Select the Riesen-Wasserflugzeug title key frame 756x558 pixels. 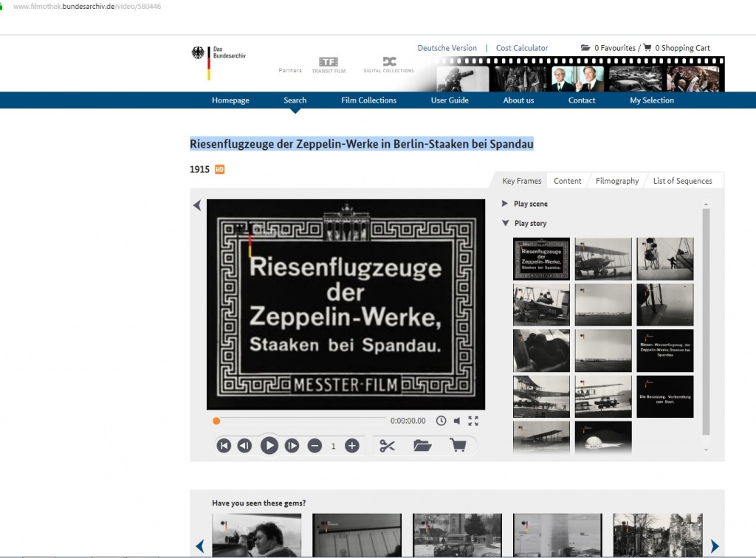(665, 351)
